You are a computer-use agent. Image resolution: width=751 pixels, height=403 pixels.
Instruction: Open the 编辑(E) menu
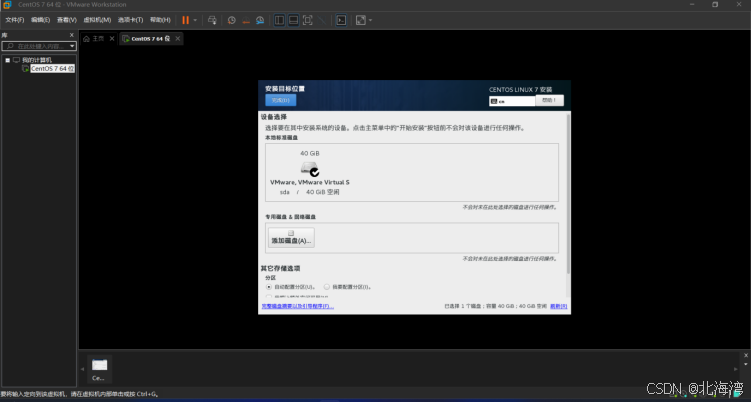coord(40,20)
